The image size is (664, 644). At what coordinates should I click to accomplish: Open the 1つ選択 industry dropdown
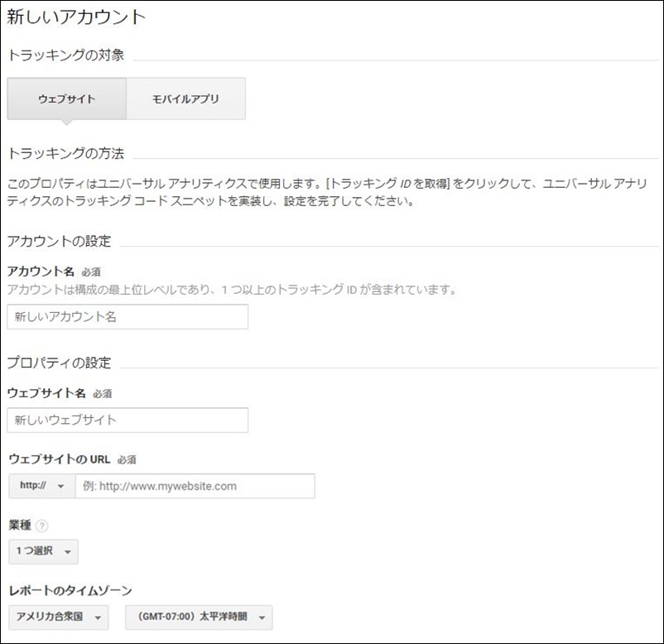coord(43,551)
